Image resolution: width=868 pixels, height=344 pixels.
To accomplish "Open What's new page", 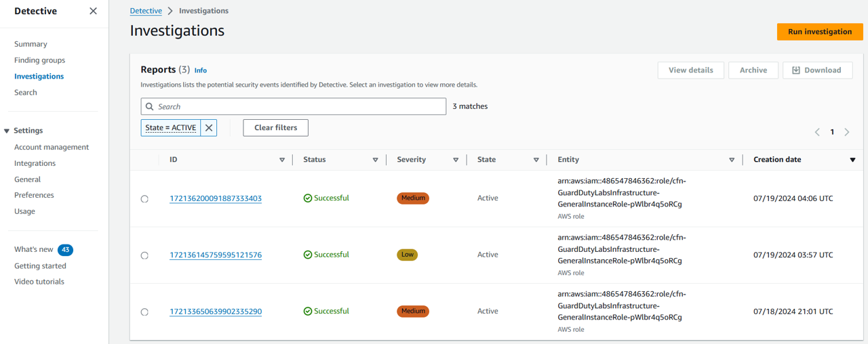I will click(33, 249).
